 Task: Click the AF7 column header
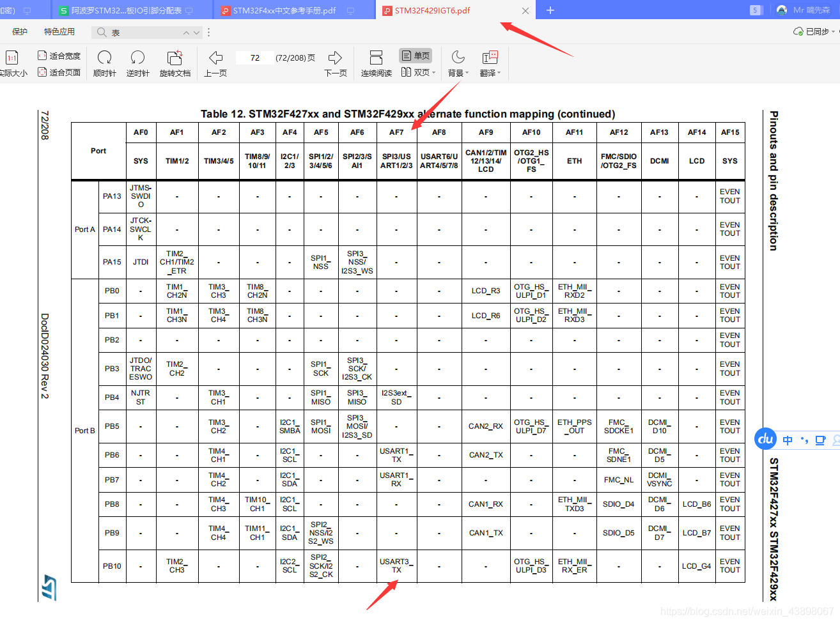[x=396, y=132]
